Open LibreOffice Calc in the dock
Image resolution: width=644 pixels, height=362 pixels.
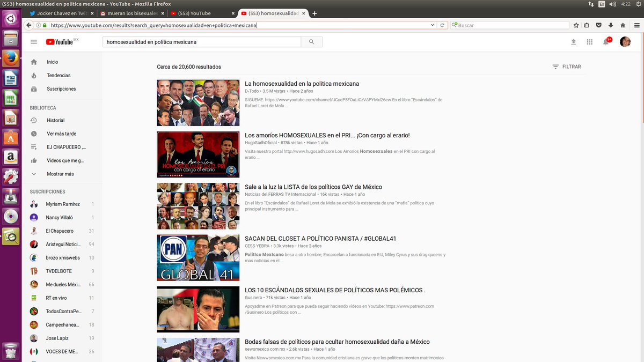pos(11,98)
